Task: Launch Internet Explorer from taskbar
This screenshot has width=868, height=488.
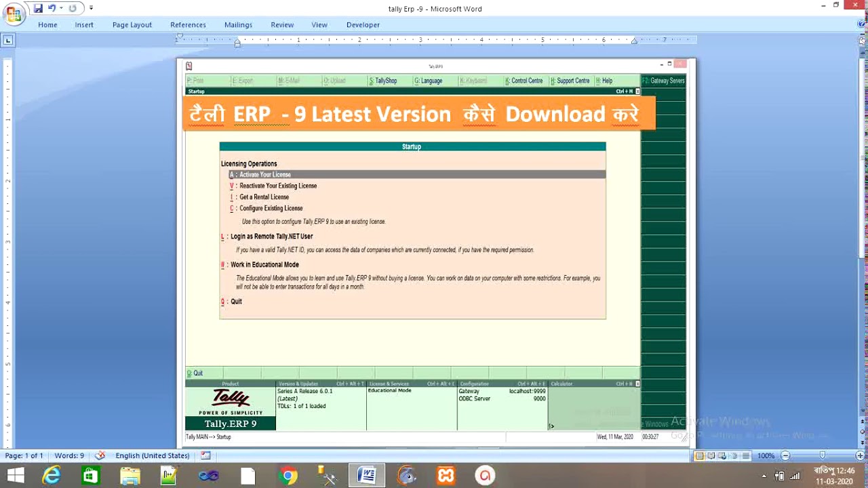Action: click(x=52, y=476)
